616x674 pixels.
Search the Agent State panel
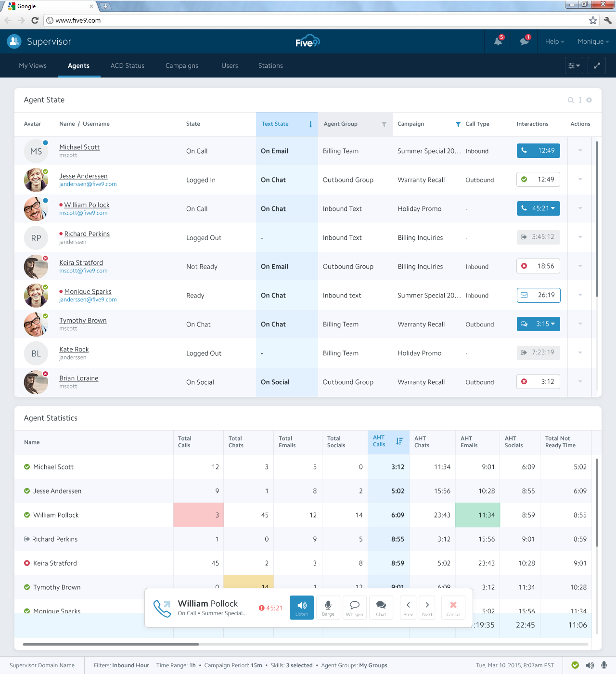pyautogui.click(x=571, y=100)
